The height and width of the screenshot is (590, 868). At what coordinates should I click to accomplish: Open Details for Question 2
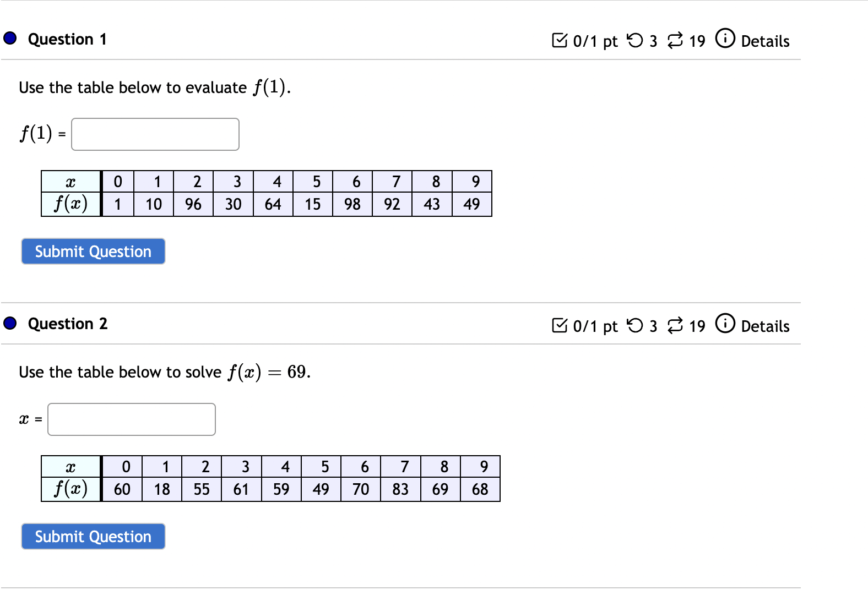pos(765,326)
